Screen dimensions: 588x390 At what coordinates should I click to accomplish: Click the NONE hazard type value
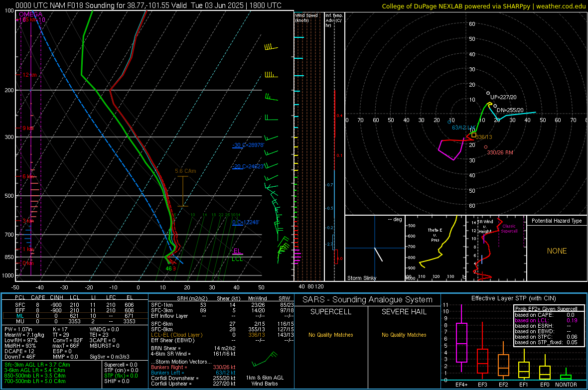coord(557,251)
